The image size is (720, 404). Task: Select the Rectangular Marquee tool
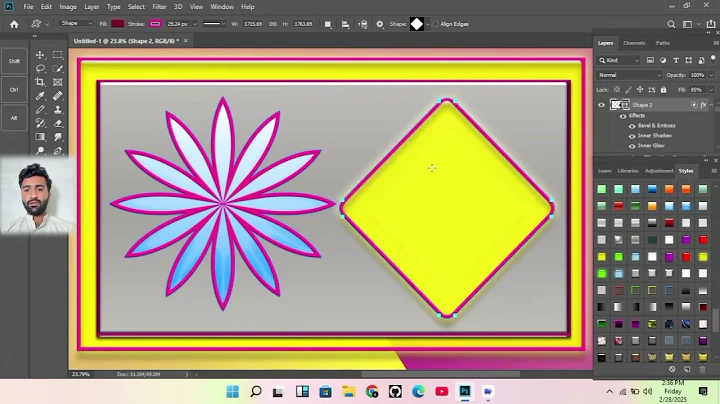coord(57,55)
